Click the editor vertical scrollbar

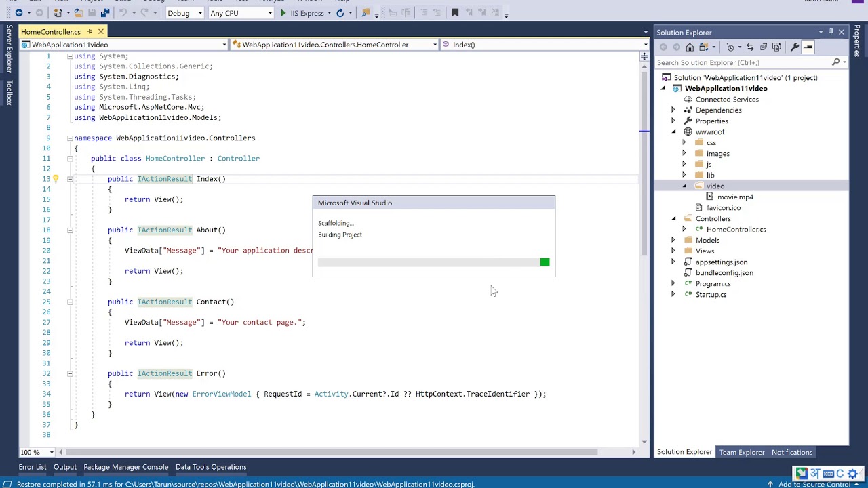pyautogui.click(x=644, y=163)
